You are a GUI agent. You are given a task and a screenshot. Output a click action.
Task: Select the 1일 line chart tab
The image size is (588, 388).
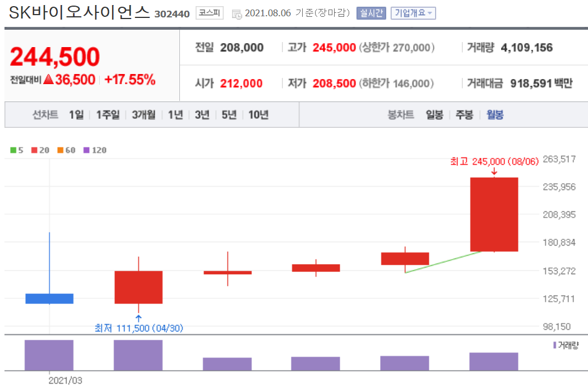pos(76,114)
